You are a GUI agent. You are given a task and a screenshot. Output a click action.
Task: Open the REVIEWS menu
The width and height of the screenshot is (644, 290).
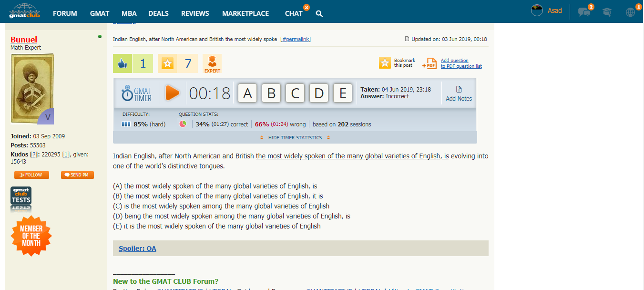pyautogui.click(x=195, y=13)
